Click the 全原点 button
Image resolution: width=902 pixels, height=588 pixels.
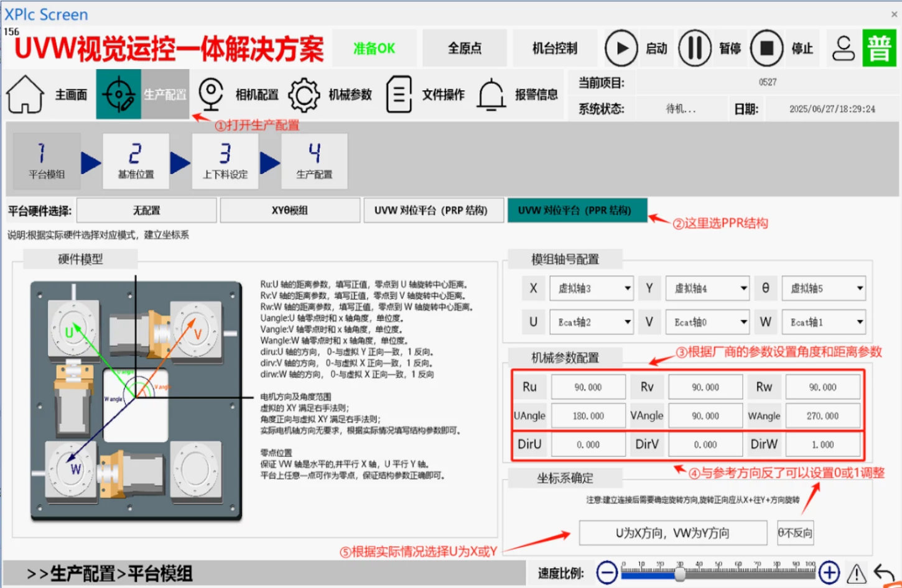point(465,48)
